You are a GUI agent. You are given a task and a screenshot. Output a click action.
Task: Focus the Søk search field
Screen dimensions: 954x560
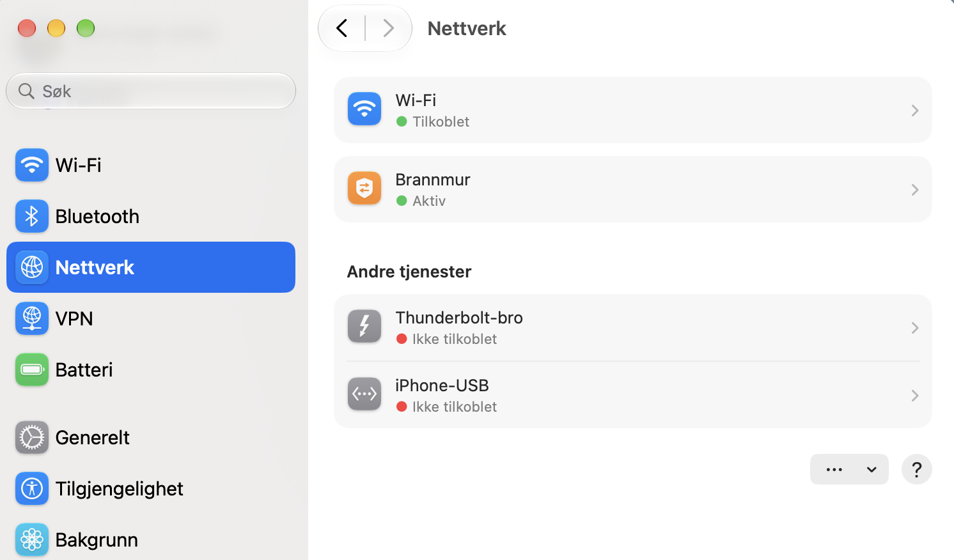pyautogui.click(x=151, y=91)
